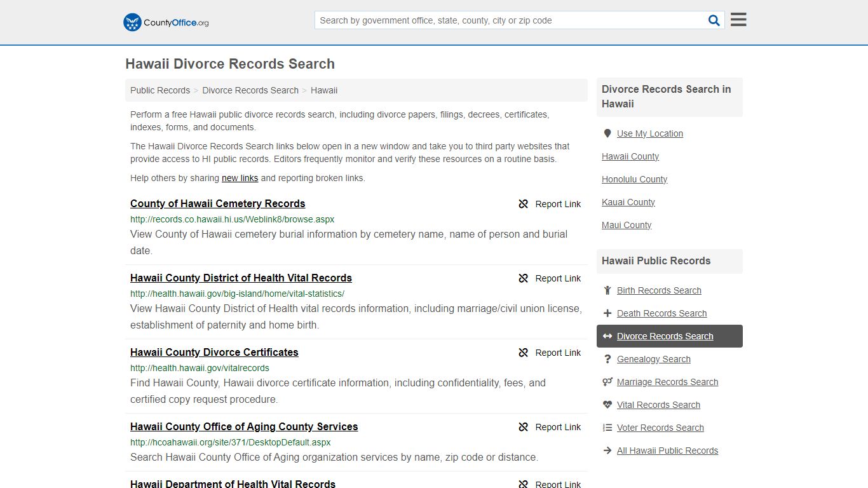Click the gender symbols icon beside Marriage Records

coord(607,382)
